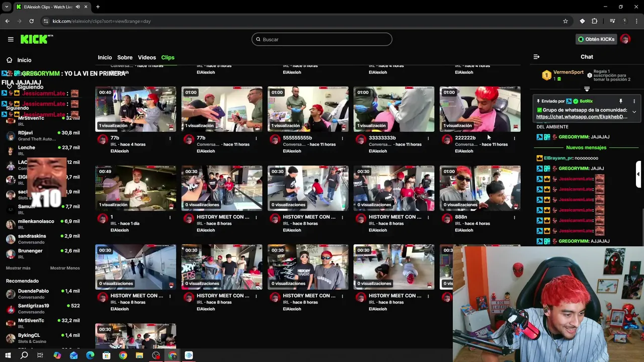Open Chrome's tab search dropdown

tap(7, 7)
